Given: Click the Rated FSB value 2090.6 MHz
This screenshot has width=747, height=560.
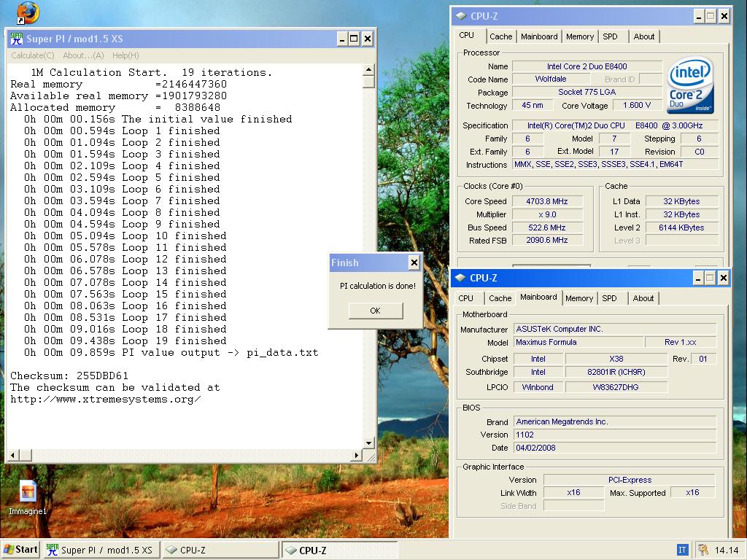Looking at the screenshot, I should (x=547, y=241).
